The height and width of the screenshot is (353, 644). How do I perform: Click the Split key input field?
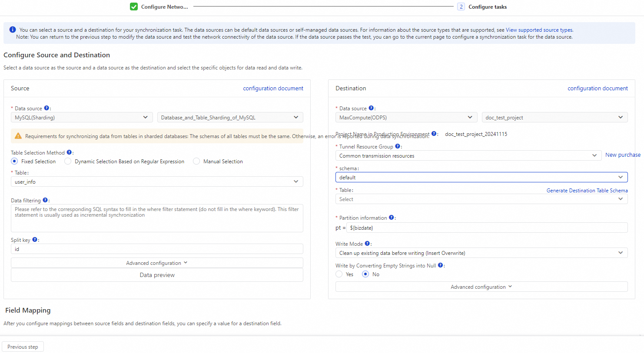click(x=157, y=249)
